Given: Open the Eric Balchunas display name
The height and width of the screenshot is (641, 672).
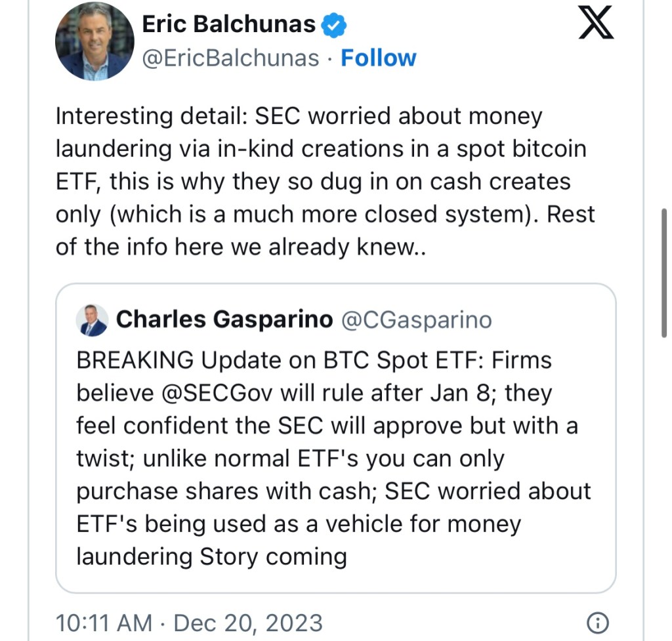Looking at the screenshot, I should pos(228,25).
